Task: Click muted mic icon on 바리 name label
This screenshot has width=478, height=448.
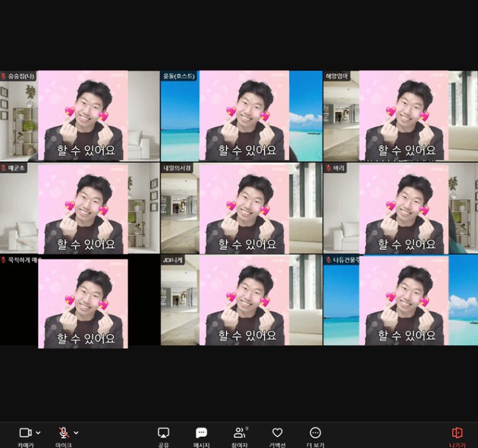Action: pos(329,168)
